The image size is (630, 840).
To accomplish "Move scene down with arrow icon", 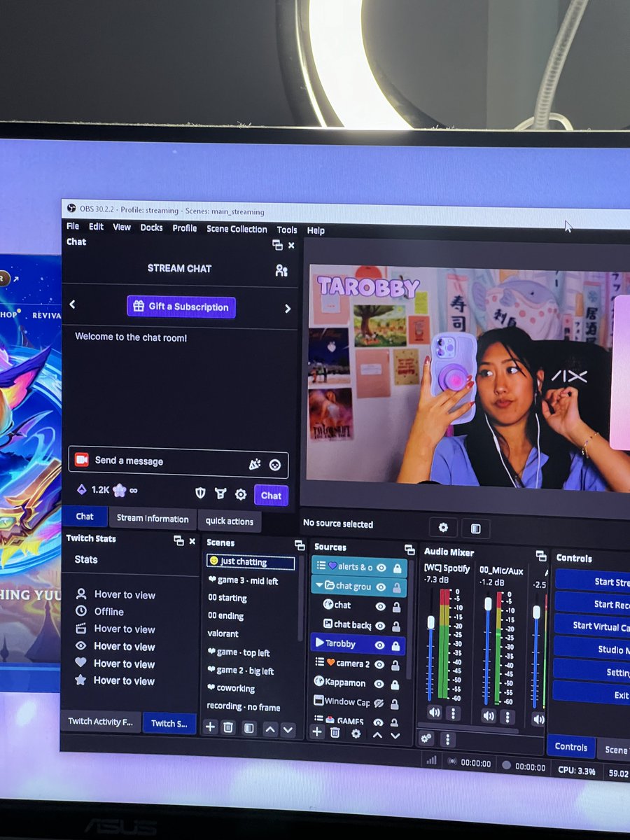I will click(x=288, y=729).
